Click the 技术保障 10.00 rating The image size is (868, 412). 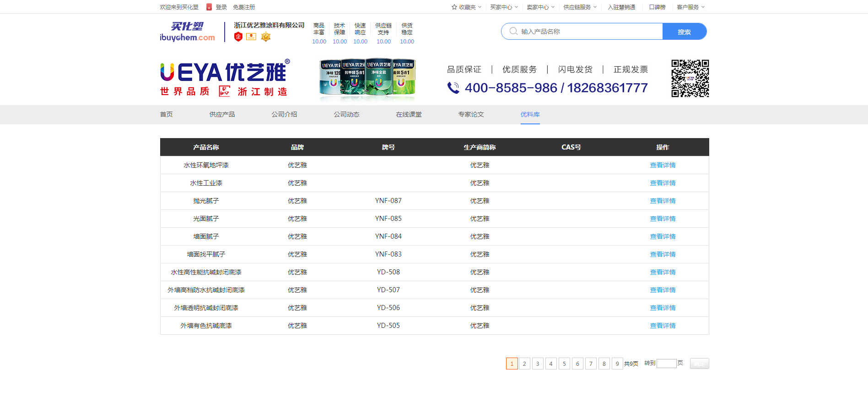340,33
